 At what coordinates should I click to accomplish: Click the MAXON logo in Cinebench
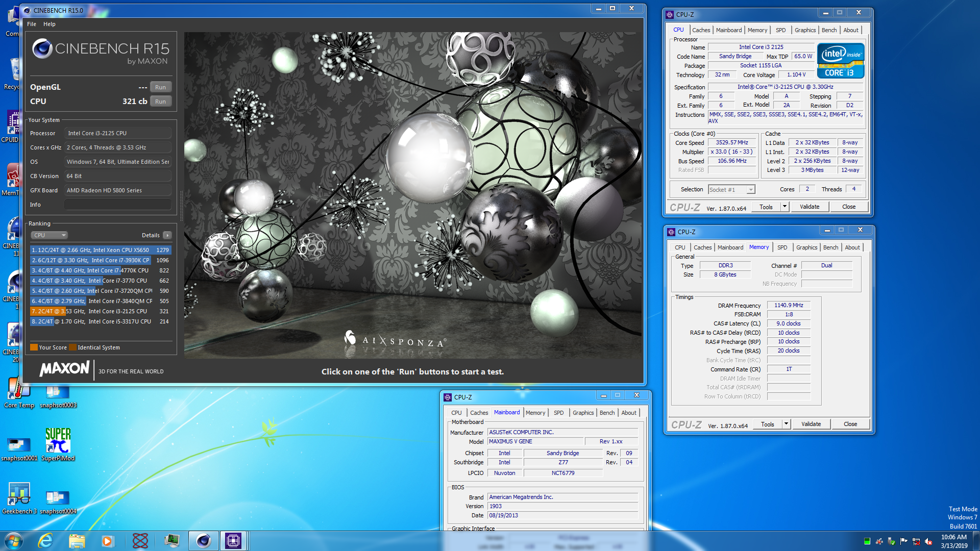65,368
